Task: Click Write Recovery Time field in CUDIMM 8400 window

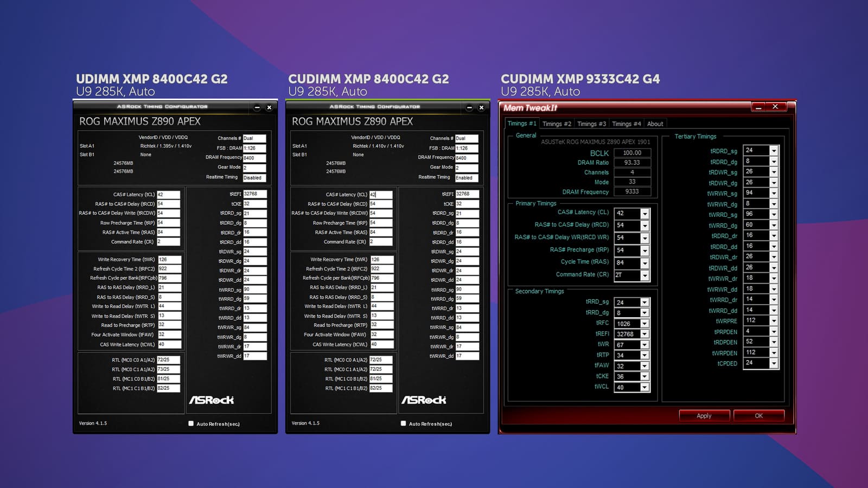Action: 381,260
